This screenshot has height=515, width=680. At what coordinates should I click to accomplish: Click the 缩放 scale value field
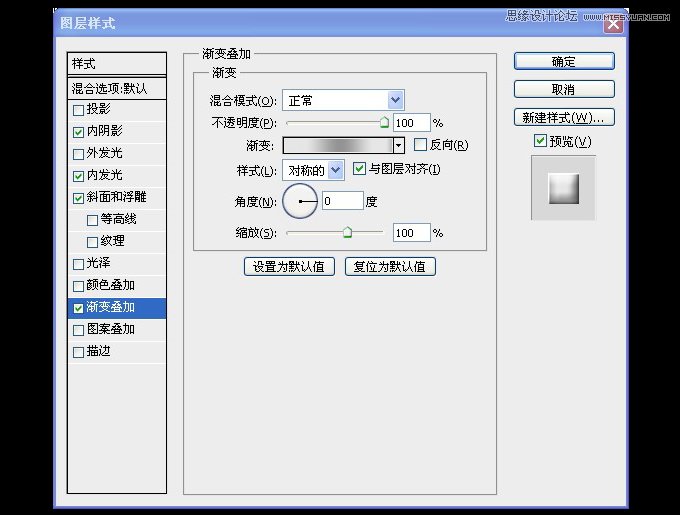point(412,233)
